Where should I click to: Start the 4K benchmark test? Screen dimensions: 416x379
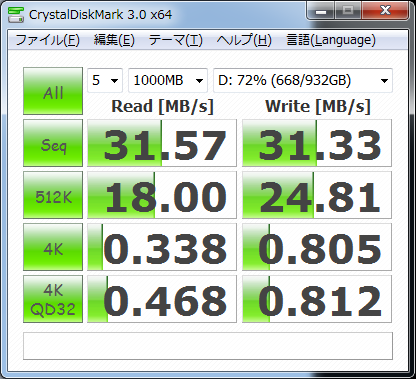click(x=53, y=247)
